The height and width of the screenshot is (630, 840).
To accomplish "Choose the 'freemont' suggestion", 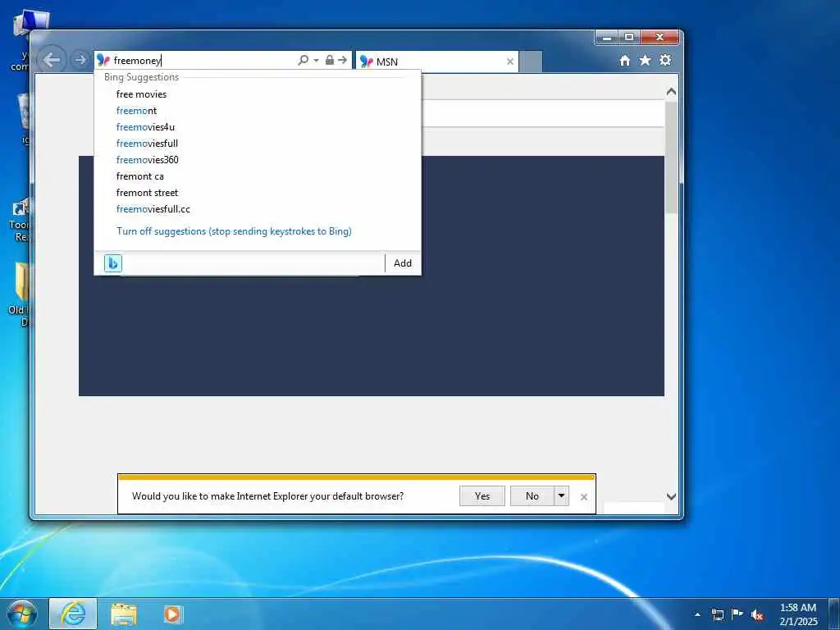I will 137,111.
